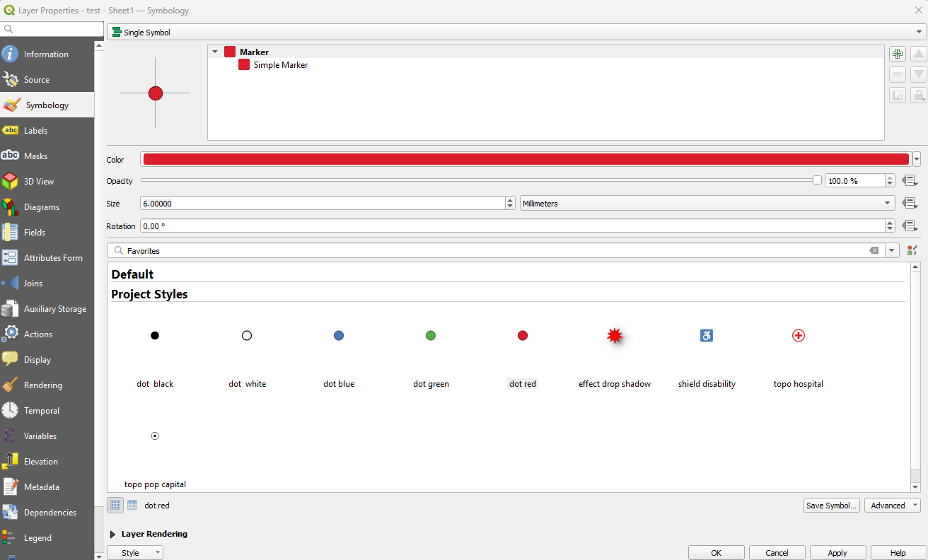The width and height of the screenshot is (928, 560).
Task: Open the Single Symbol renderer dropdown
Action: 516,33
